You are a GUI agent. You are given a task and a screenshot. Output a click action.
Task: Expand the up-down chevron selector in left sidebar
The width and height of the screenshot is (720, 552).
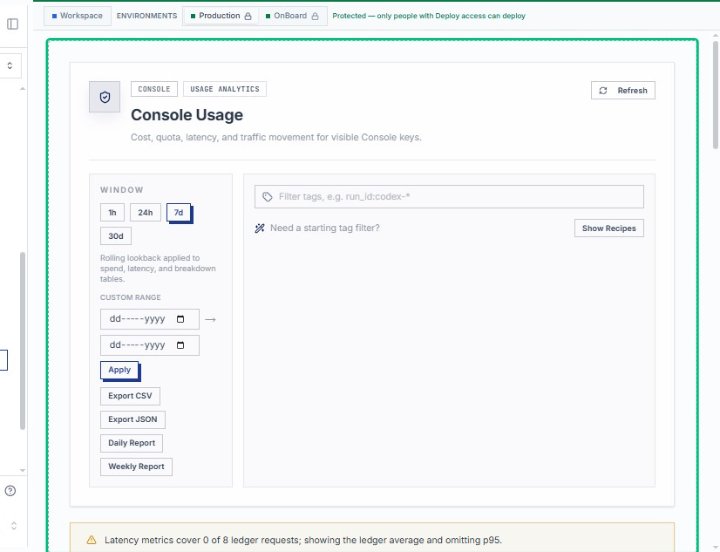pyautogui.click(x=10, y=66)
